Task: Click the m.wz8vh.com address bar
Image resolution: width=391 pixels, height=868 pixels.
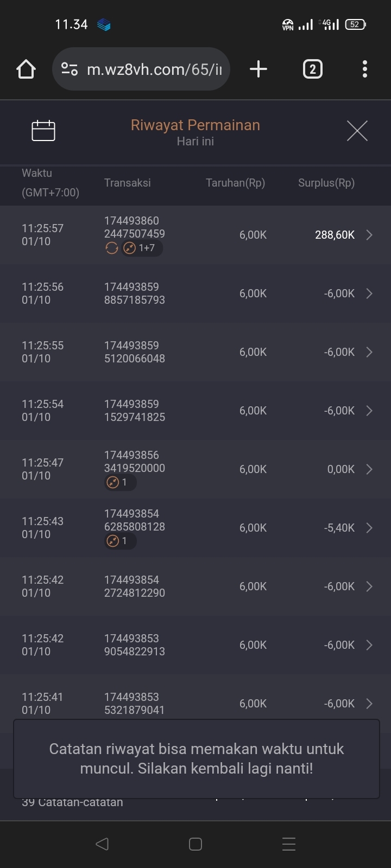Action: pyautogui.click(x=154, y=69)
